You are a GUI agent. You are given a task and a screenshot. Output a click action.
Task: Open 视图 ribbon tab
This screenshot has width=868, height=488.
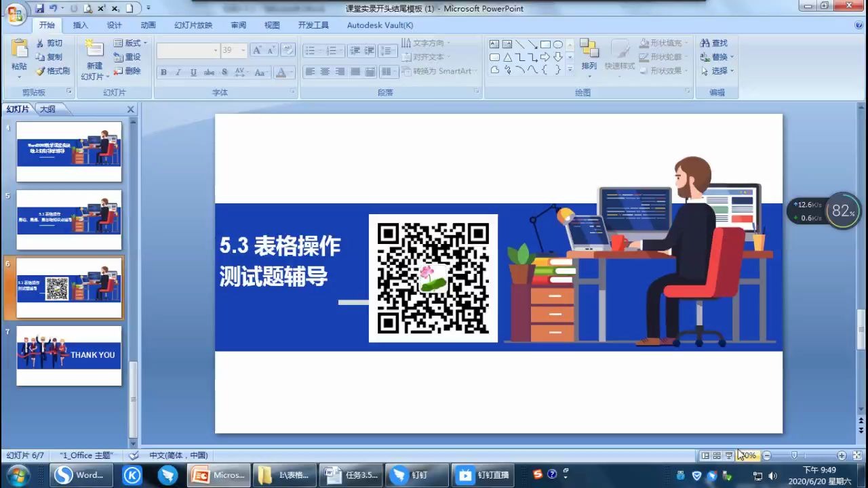tap(272, 25)
